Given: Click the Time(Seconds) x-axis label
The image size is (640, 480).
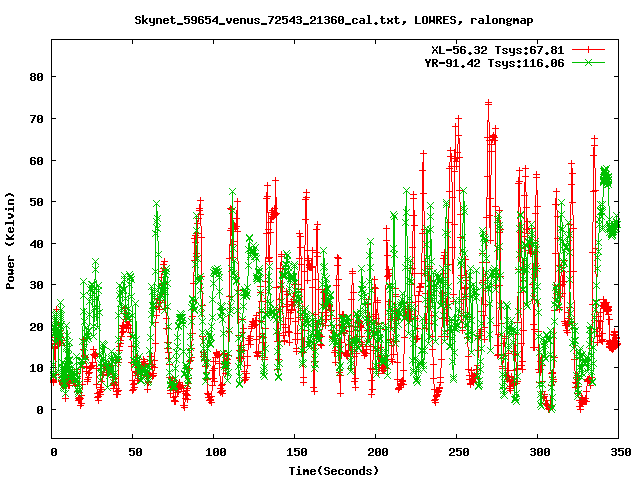Looking at the screenshot, I should pos(333,471).
